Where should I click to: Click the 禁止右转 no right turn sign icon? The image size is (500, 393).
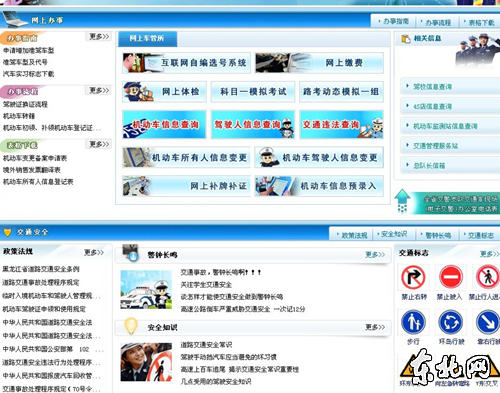pos(413,277)
